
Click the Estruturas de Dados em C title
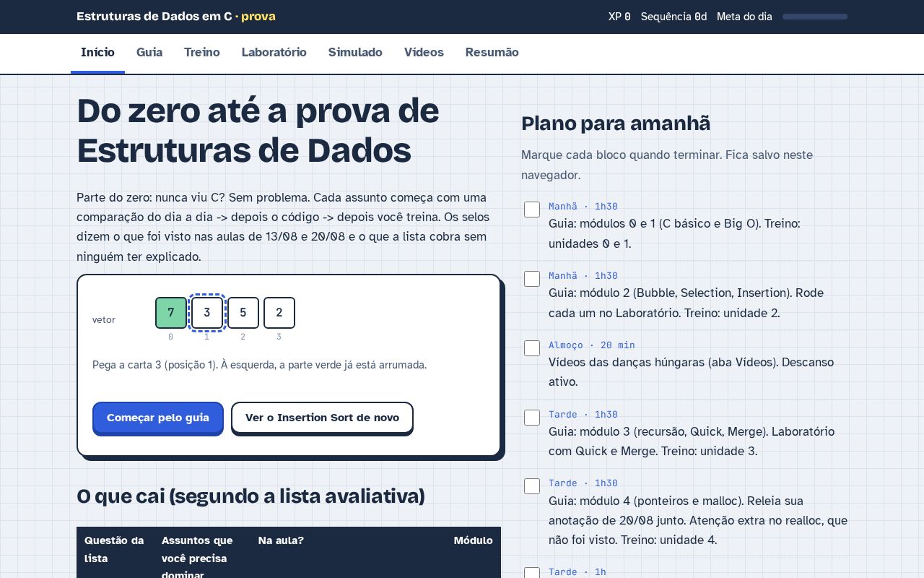[176, 17]
